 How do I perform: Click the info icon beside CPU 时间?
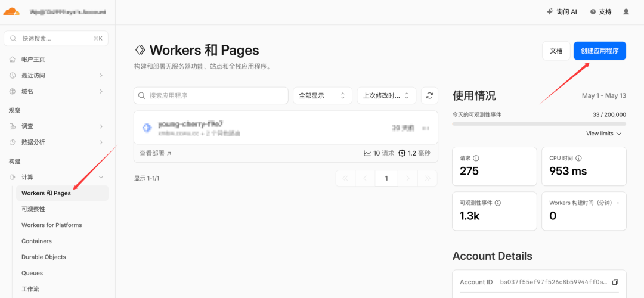coord(578,158)
